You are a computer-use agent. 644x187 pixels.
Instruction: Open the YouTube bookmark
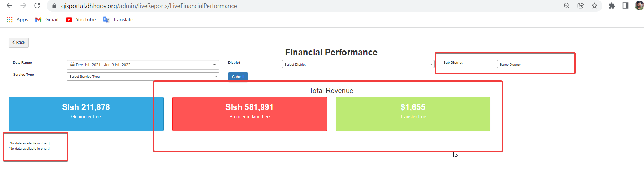tap(81, 20)
